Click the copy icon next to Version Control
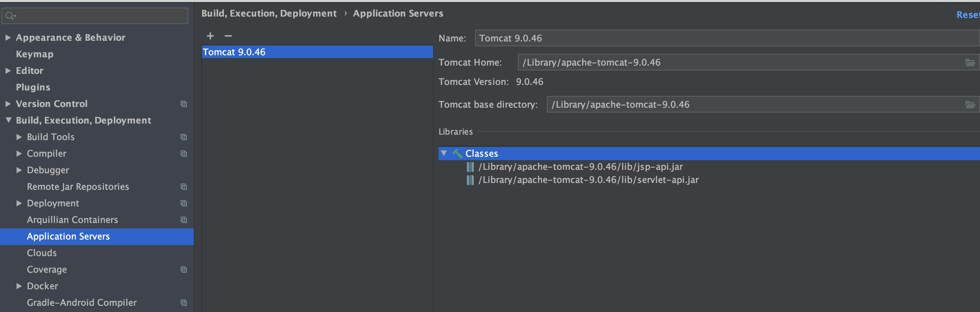This screenshot has width=980, height=312. pyautogui.click(x=184, y=104)
